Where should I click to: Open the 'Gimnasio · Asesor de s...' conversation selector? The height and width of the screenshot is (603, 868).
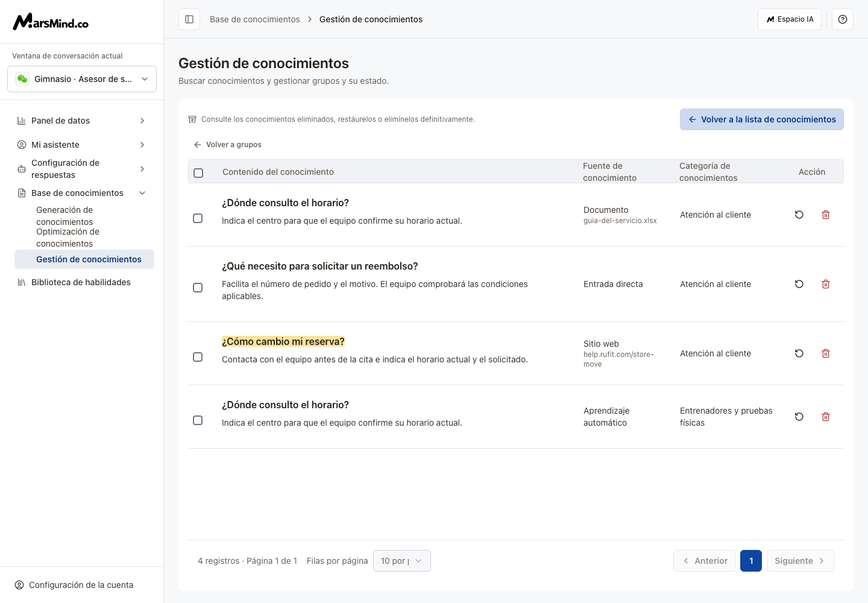[x=82, y=79]
